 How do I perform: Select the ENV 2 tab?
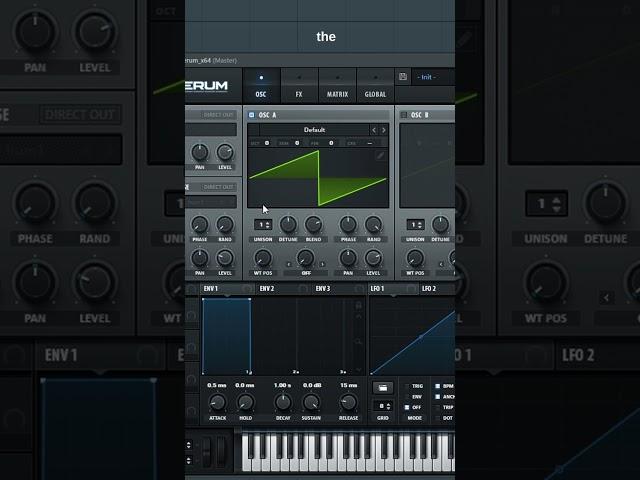pyautogui.click(x=283, y=289)
